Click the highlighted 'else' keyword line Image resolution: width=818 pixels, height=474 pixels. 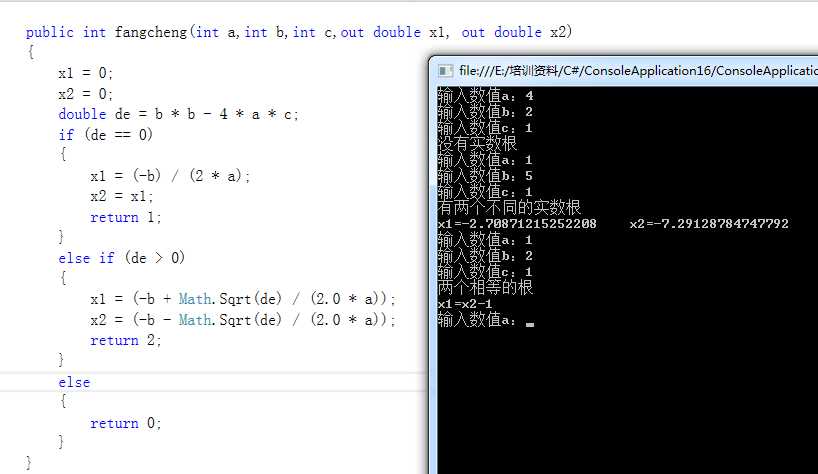74,382
